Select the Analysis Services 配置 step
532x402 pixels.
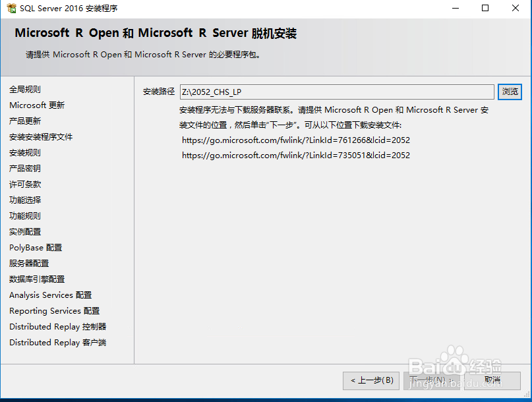coord(51,295)
